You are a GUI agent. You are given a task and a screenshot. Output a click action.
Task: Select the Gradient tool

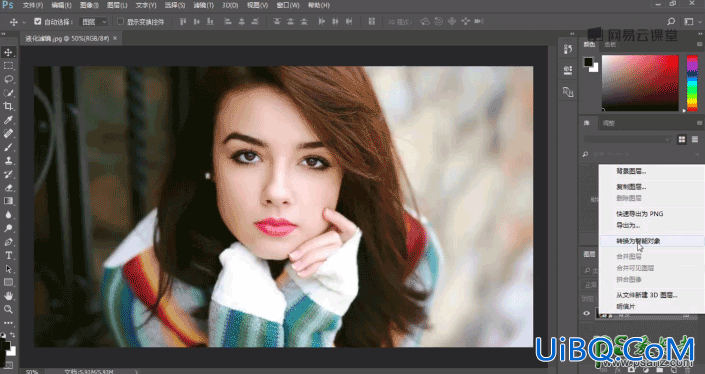[x=8, y=201]
